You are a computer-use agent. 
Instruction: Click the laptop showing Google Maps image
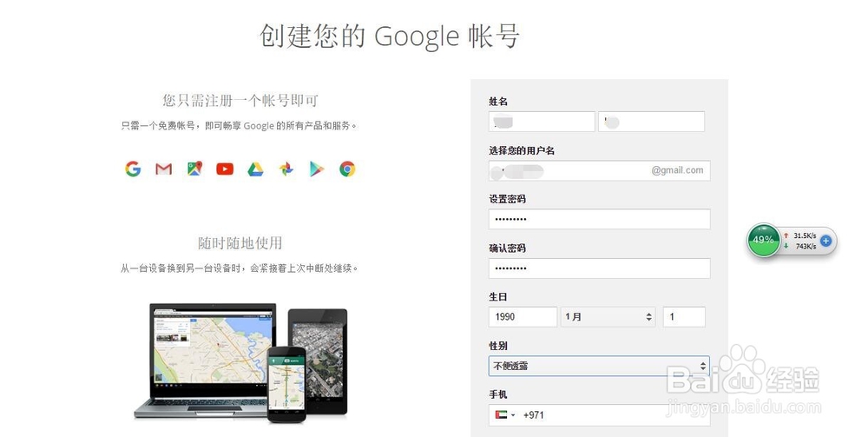click(x=214, y=360)
